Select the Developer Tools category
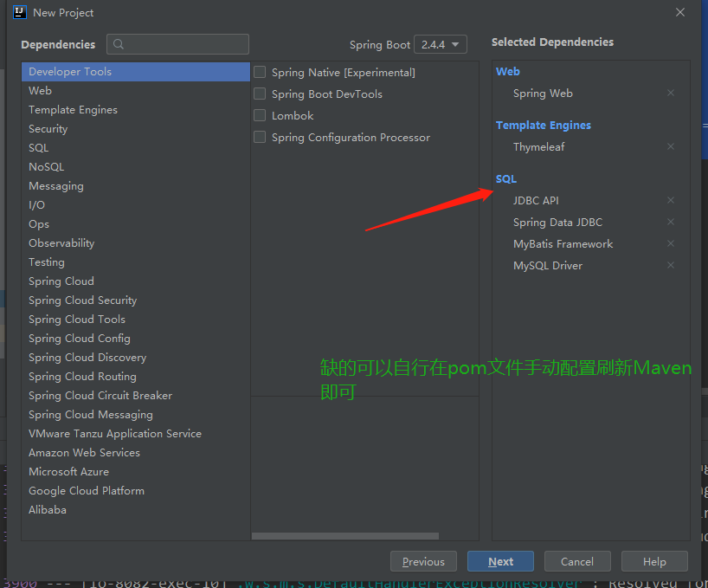This screenshot has width=708, height=588. click(136, 72)
